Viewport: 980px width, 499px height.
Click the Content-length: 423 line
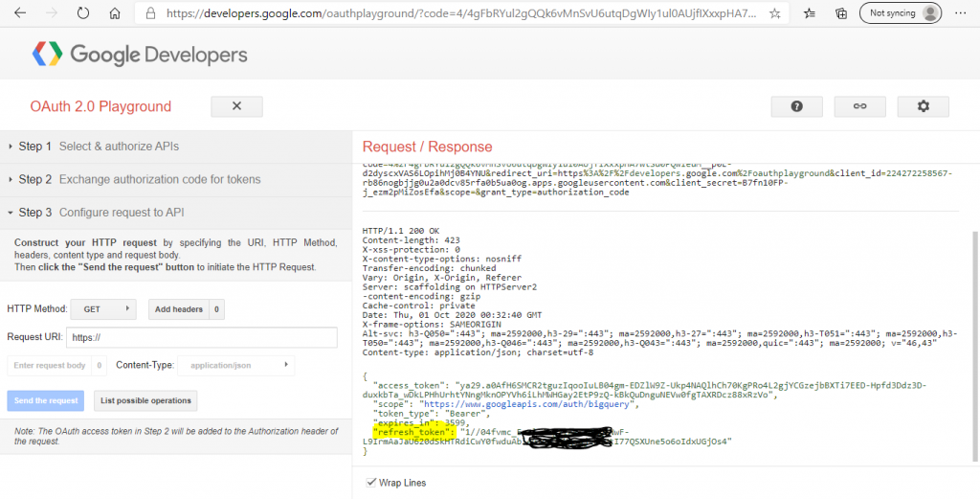click(412, 239)
